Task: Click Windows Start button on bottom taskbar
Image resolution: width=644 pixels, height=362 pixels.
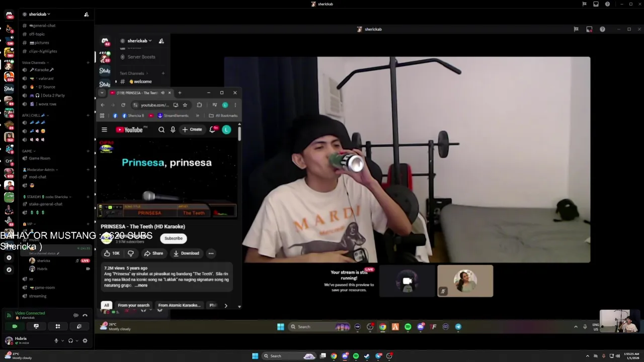Action: (x=255, y=356)
